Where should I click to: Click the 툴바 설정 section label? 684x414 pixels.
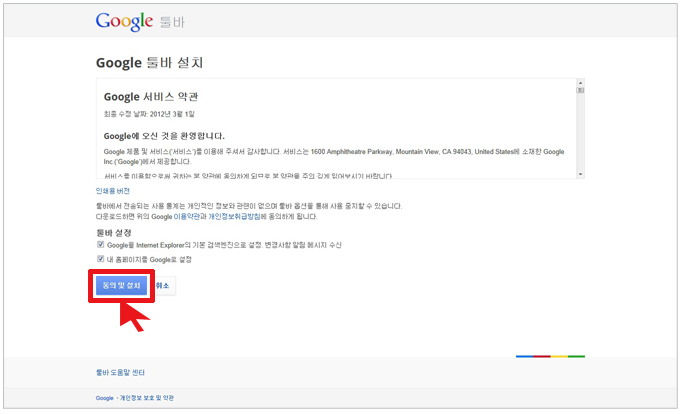(x=113, y=233)
